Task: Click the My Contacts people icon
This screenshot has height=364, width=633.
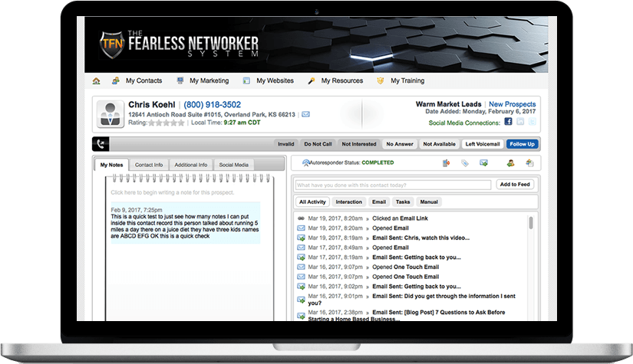Action: click(116, 80)
